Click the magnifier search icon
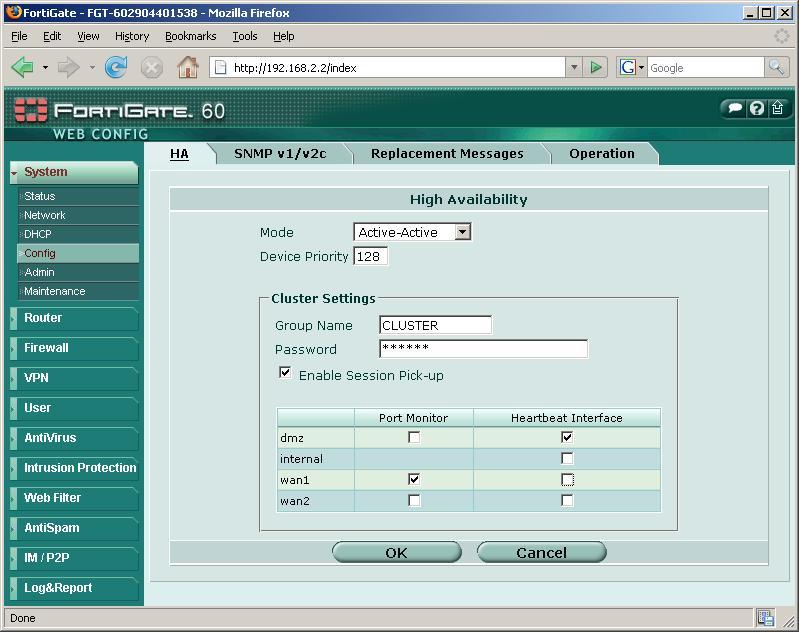The width and height of the screenshot is (799, 632). [x=776, y=67]
